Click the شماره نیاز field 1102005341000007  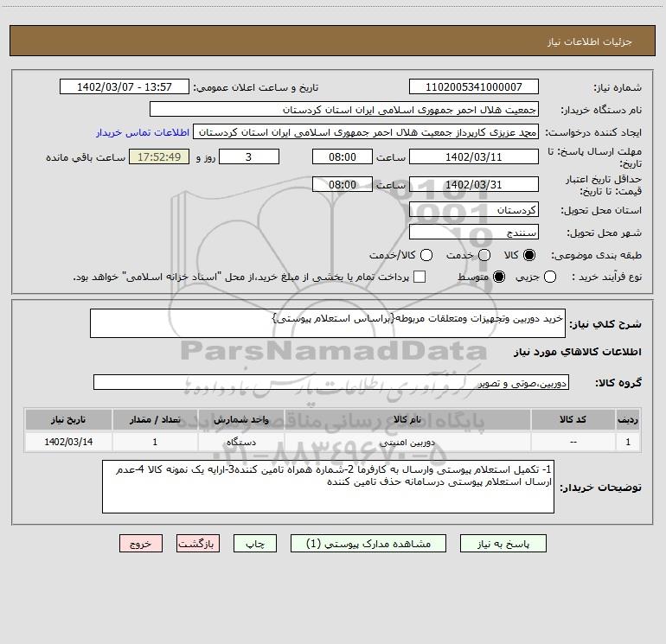(x=474, y=87)
